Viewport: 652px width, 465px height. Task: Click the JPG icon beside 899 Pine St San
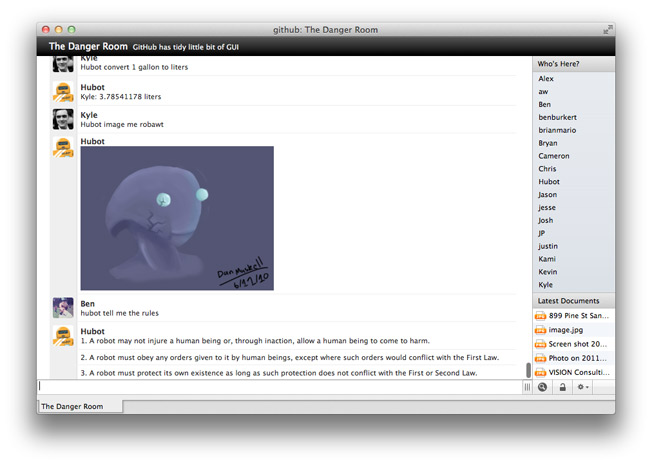540,316
